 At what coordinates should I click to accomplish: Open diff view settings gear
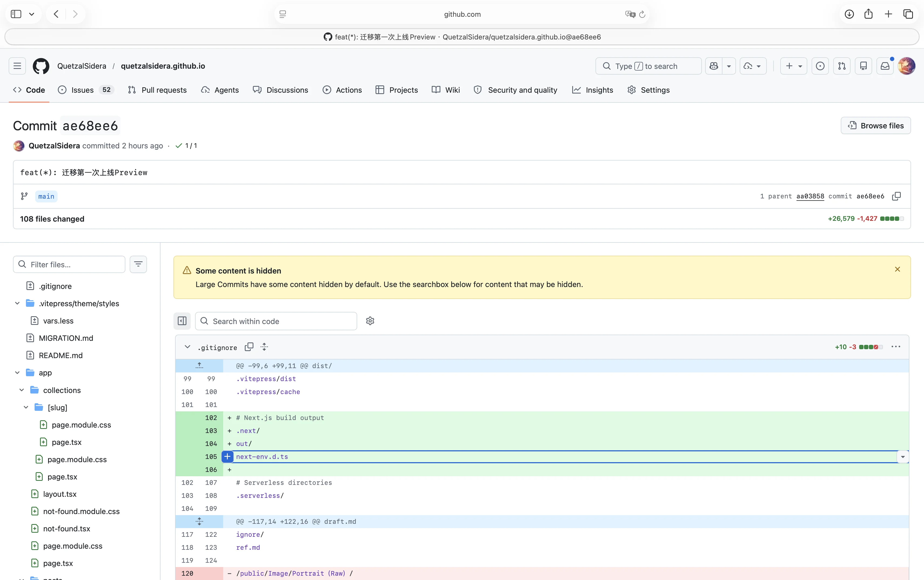click(x=370, y=321)
